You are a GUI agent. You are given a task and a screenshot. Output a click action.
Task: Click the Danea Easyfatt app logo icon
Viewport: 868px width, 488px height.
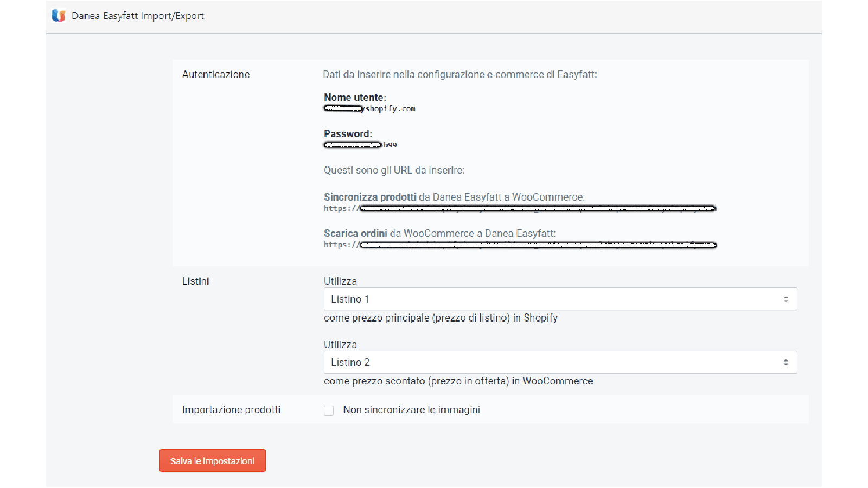pyautogui.click(x=59, y=16)
